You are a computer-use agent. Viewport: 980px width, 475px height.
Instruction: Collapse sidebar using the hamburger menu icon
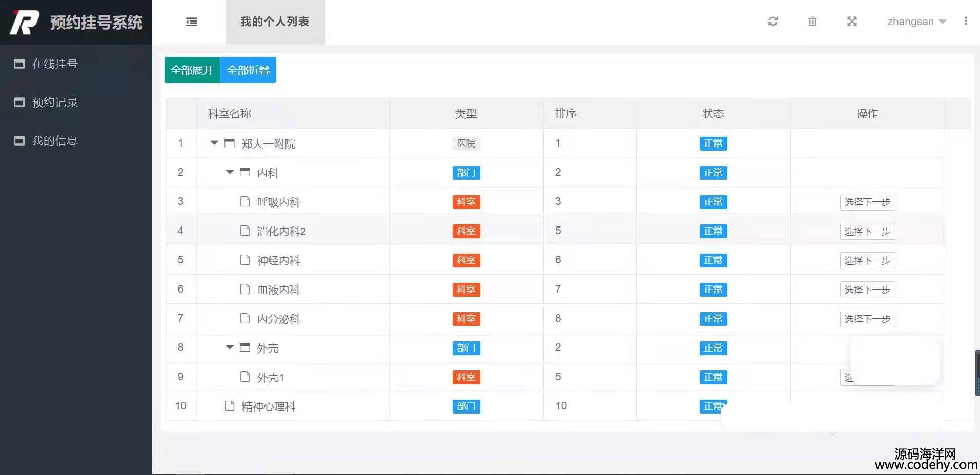[191, 22]
